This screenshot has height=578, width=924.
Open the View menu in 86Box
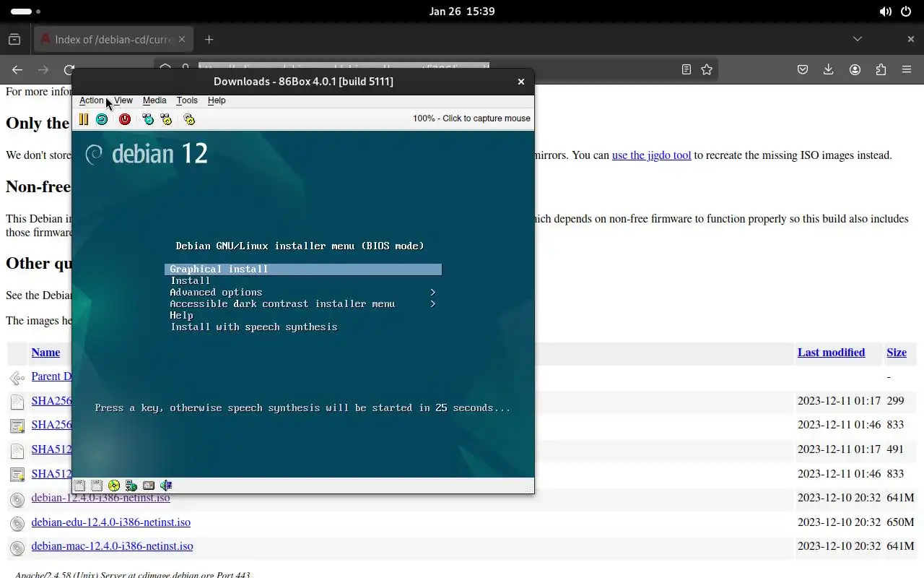[123, 100]
